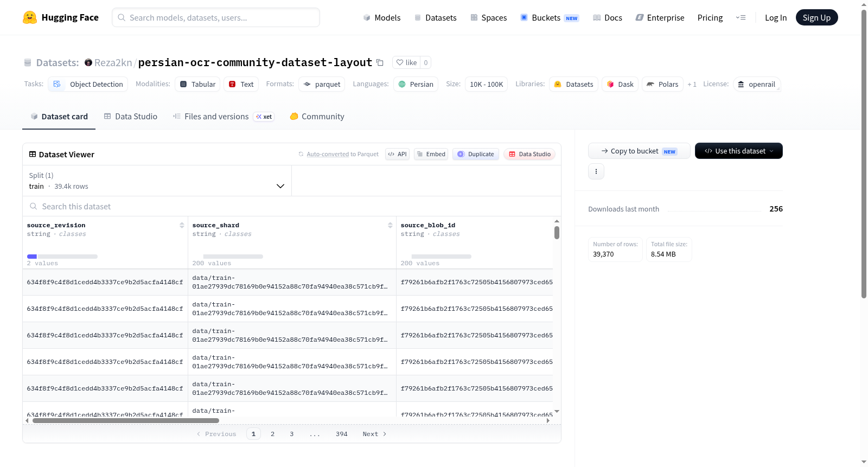This screenshot has width=868, height=467.
Task: Select the Dask library tag
Action: pyautogui.click(x=620, y=84)
